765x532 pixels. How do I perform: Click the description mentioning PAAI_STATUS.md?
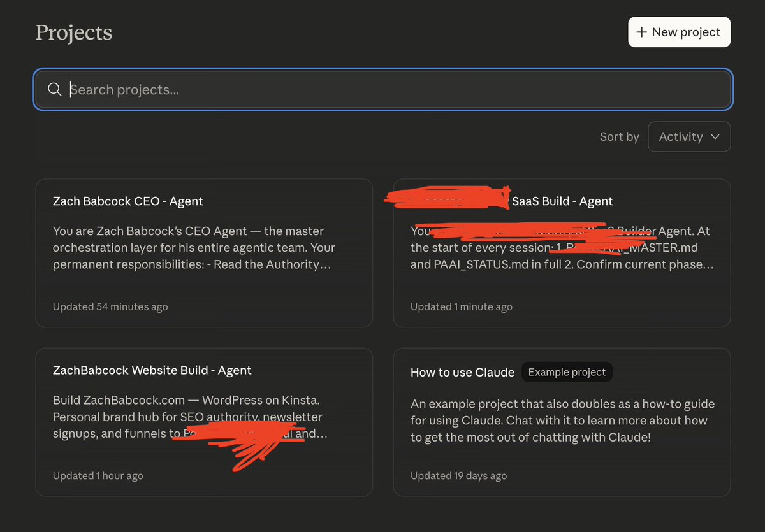[562, 247]
